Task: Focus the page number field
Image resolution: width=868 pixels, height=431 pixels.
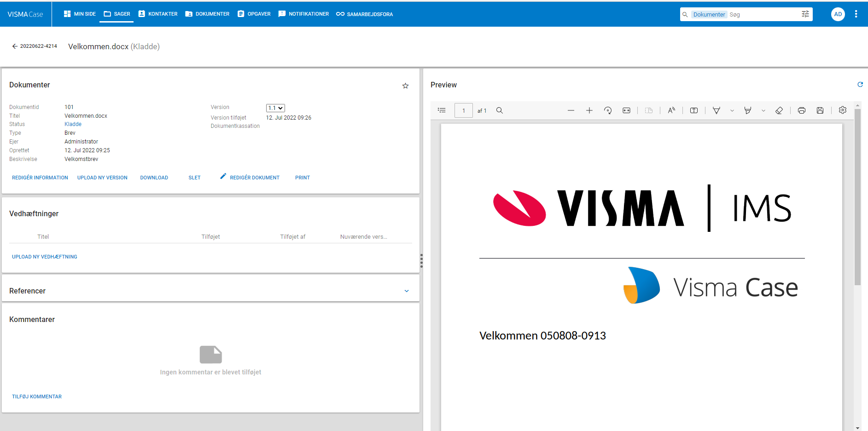Action: [x=464, y=110]
